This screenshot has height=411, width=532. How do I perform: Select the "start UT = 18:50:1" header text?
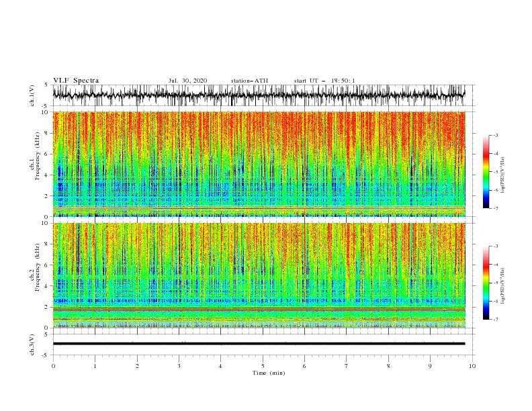pos(324,81)
